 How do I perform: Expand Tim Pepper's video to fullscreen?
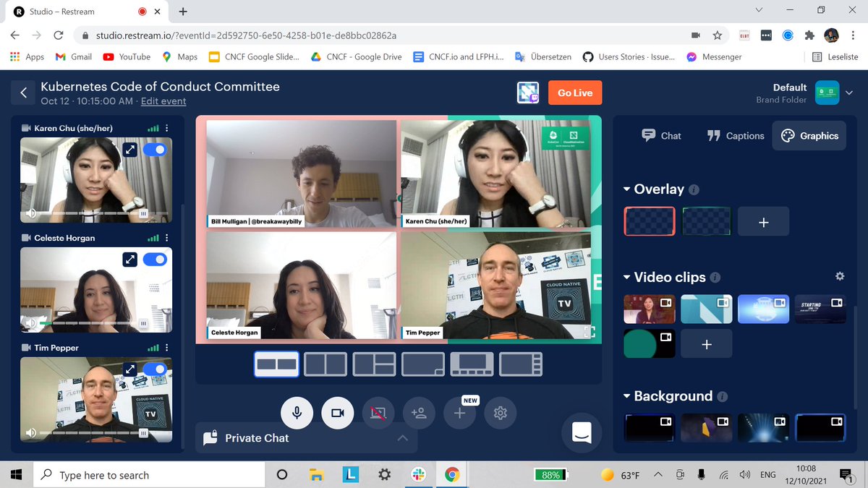129,369
